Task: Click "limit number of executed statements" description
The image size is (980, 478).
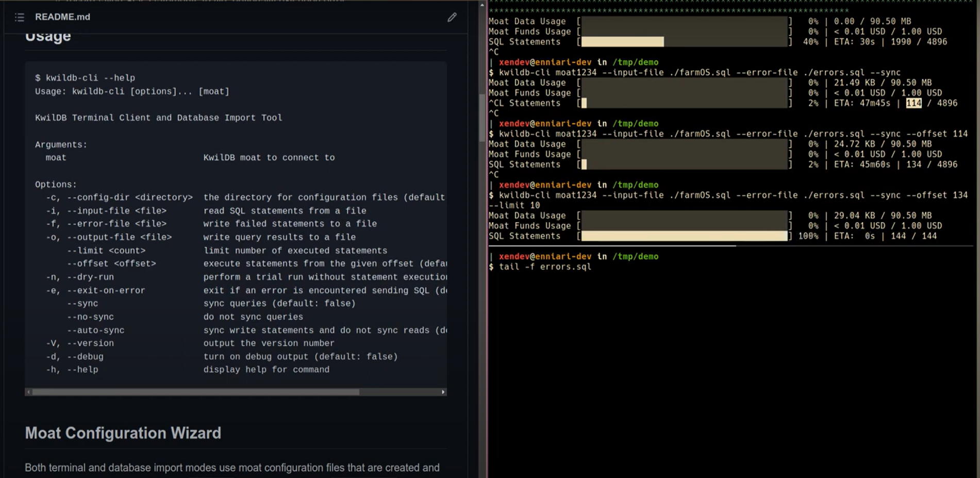Action: pyautogui.click(x=295, y=251)
